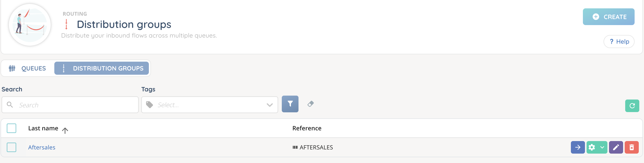Open the Help button
The width and height of the screenshot is (644, 163).
point(619,42)
